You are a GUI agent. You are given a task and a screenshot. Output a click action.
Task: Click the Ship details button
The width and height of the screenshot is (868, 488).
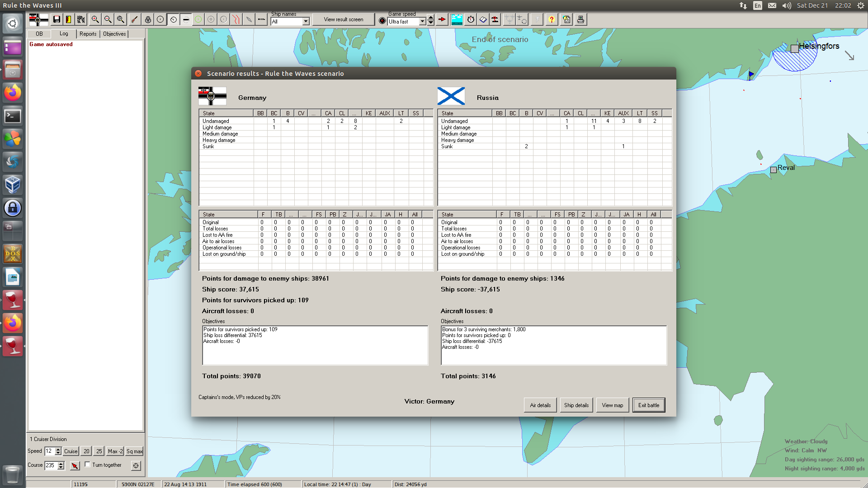click(x=576, y=405)
